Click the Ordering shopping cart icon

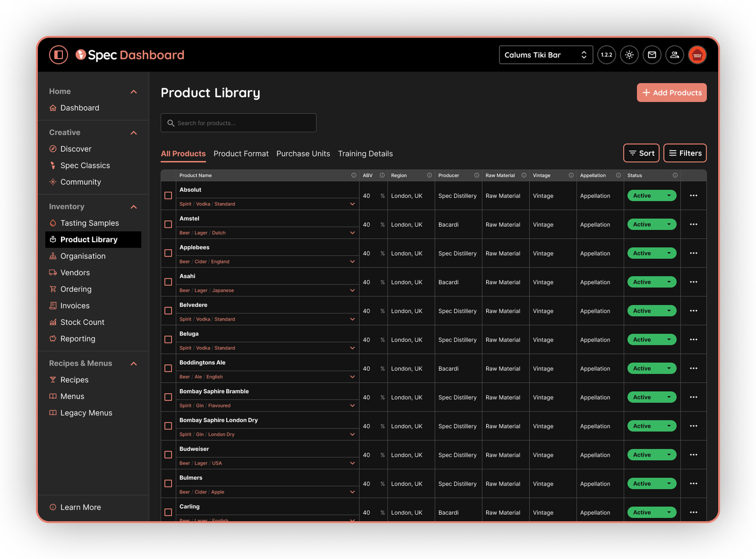click(53, 289)
